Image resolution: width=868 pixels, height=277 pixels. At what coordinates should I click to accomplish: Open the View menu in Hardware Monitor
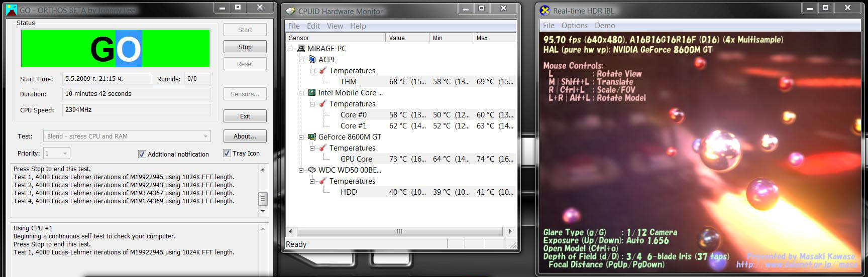point(335,26)
